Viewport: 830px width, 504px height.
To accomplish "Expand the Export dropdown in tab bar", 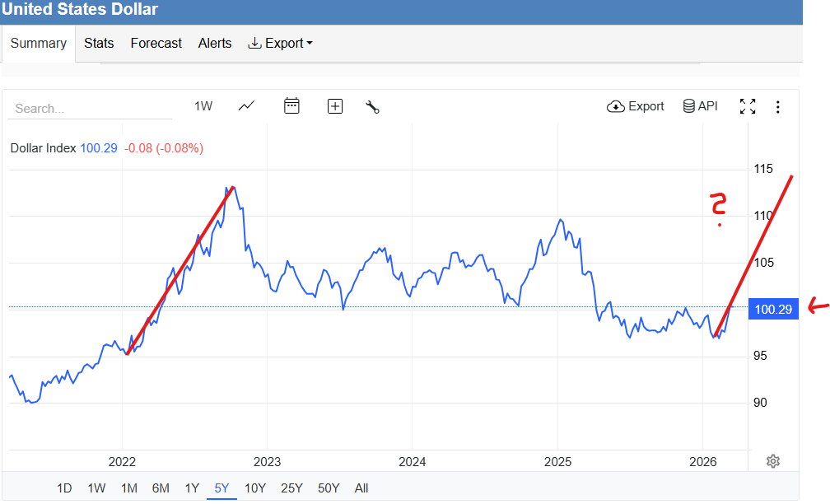I will click(x=281, y=43).
